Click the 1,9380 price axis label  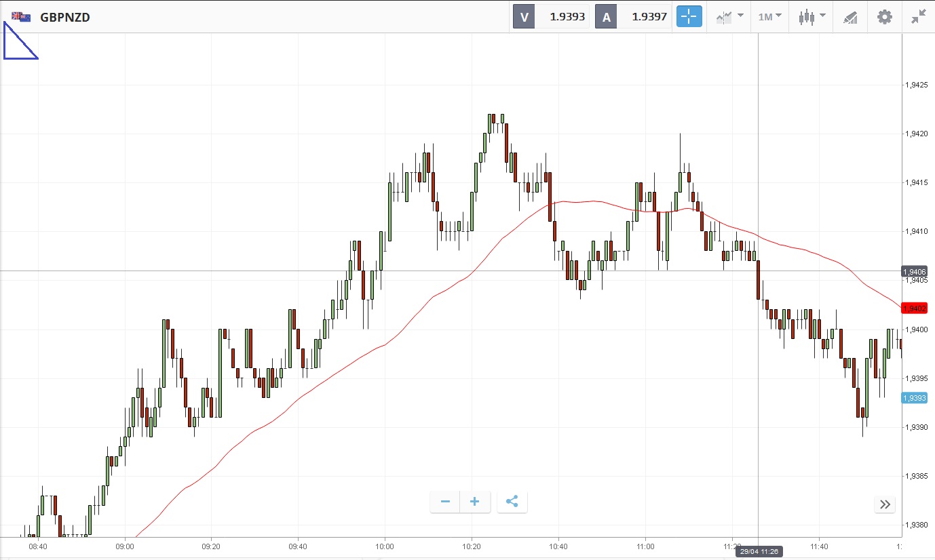click(917, 525)
